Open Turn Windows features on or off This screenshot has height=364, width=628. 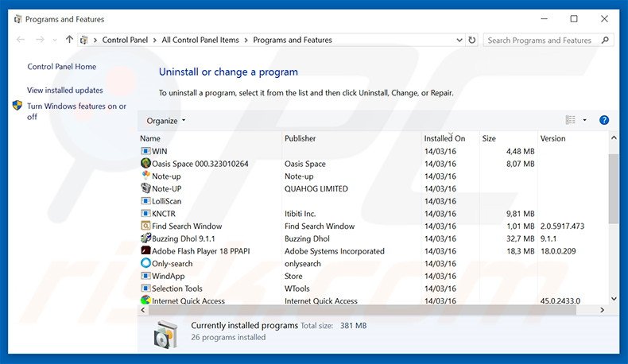coord(76,111)
